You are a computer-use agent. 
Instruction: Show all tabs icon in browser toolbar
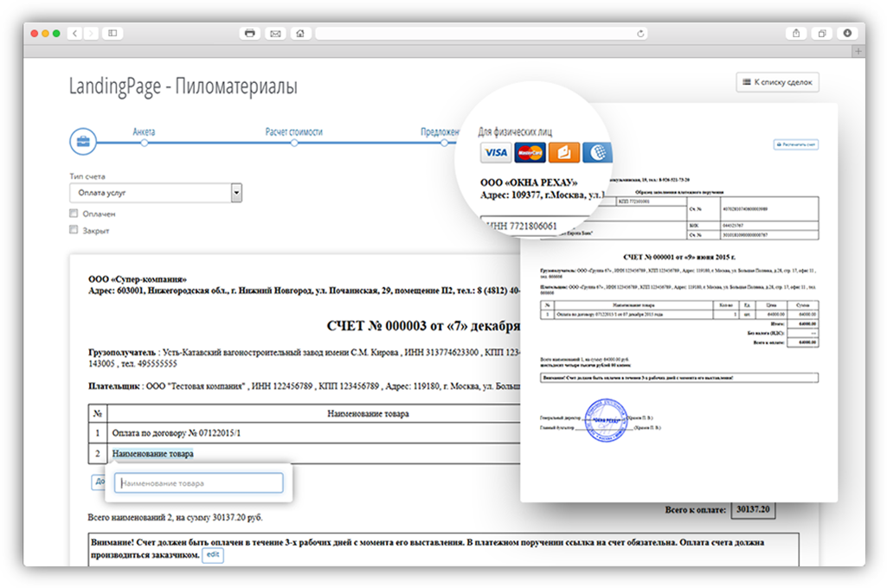(x=822, y=34)
